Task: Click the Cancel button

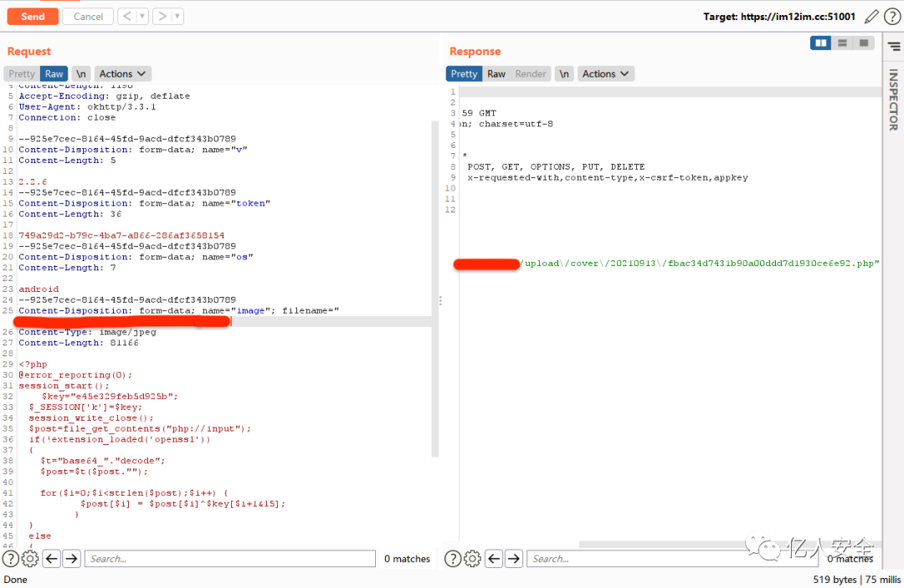Action: point(88,17)
